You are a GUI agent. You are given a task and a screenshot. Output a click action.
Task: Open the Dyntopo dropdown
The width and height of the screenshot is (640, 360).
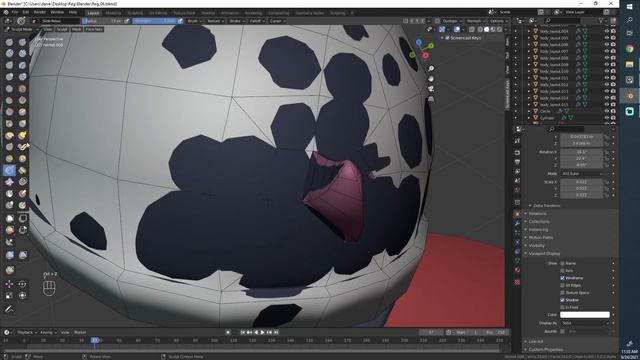pyautogui.click(x=451, y=21)
